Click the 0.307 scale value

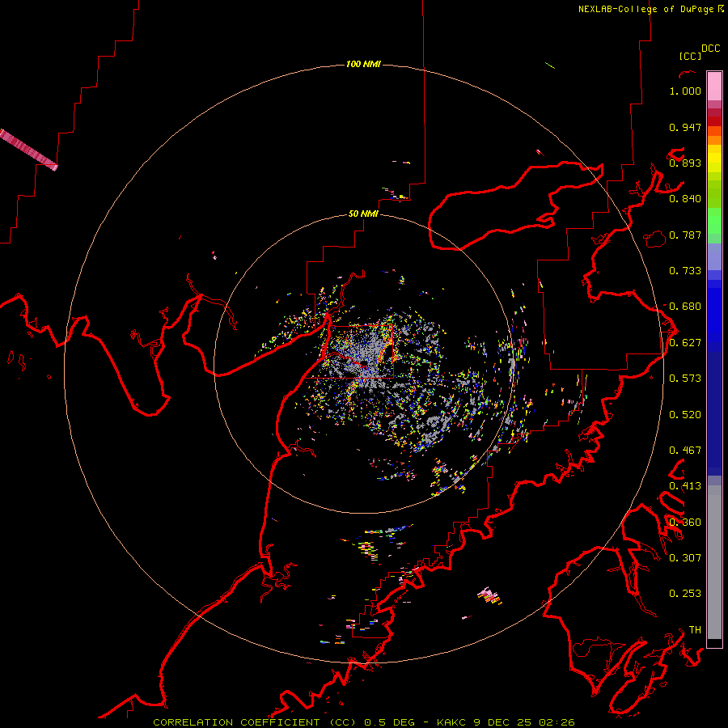tap(685, 558)
